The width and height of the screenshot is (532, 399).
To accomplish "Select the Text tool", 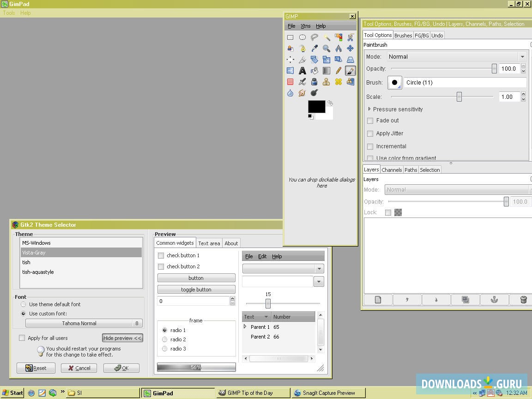I will [302, 70].
